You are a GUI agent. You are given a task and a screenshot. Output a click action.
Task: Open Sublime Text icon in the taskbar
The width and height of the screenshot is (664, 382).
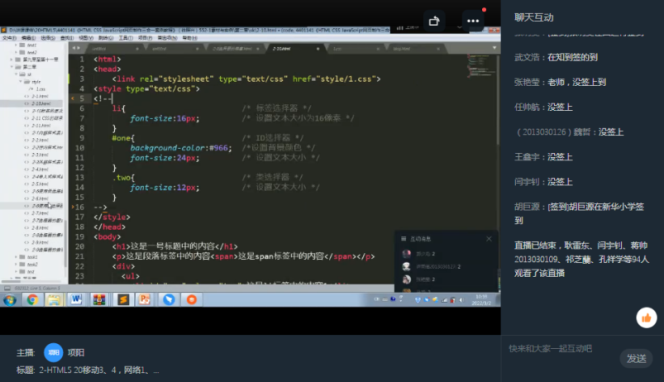click(123, 300)
